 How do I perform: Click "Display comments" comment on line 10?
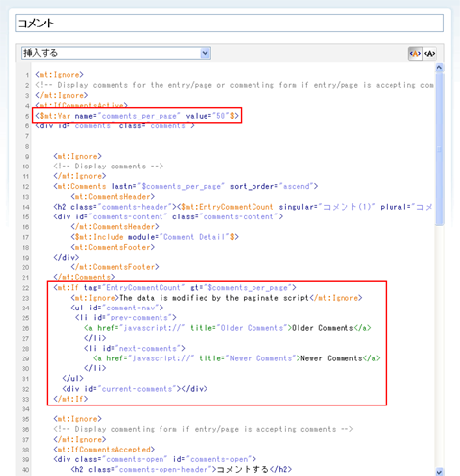[109, 167]
